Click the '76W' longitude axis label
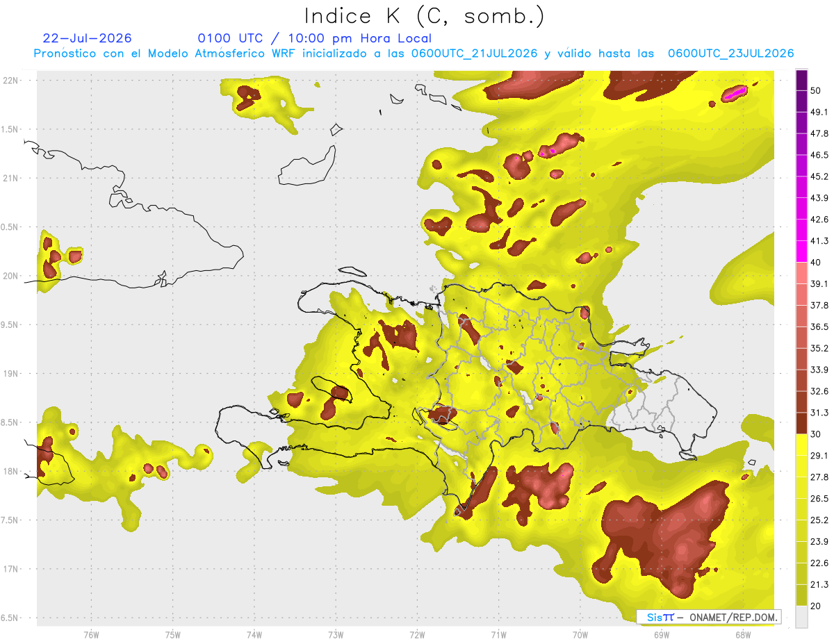The width and height of the screenshot is (834, 644). point(91,635)
